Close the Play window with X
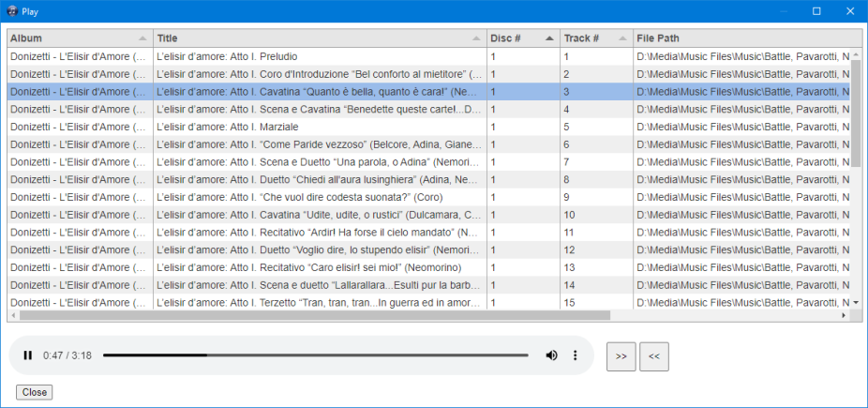The height and width of the screenshot is (408, 868). pos(850,11)
